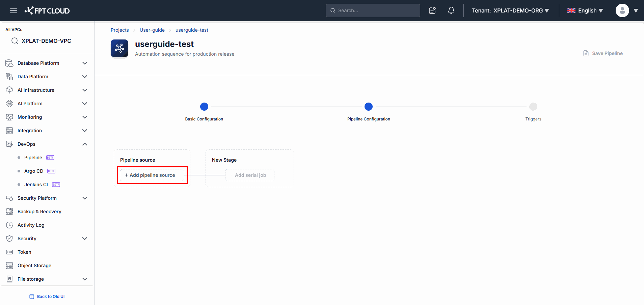Click the Backup & Recovery icon
Image resolution: width=644 pixels, height=305 pixels.
pos(9,212)
